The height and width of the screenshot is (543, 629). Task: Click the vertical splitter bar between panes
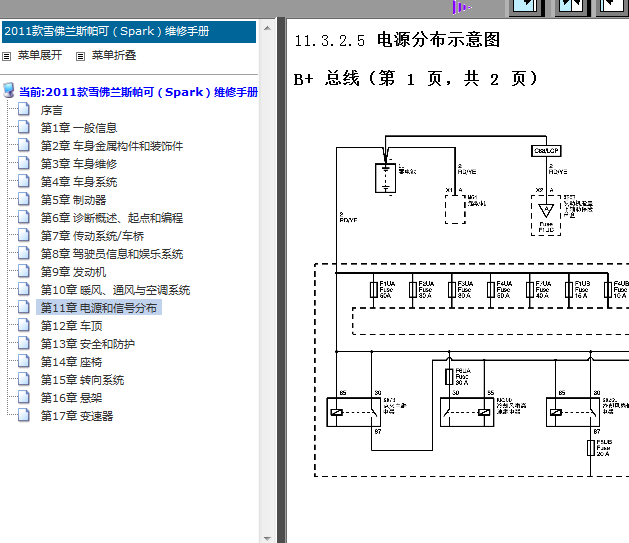(281, 280)
